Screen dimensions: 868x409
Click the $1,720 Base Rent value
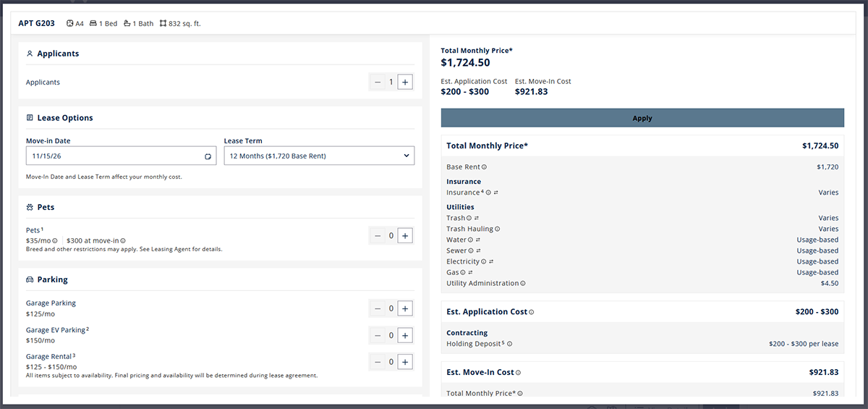tap(827, 167)
